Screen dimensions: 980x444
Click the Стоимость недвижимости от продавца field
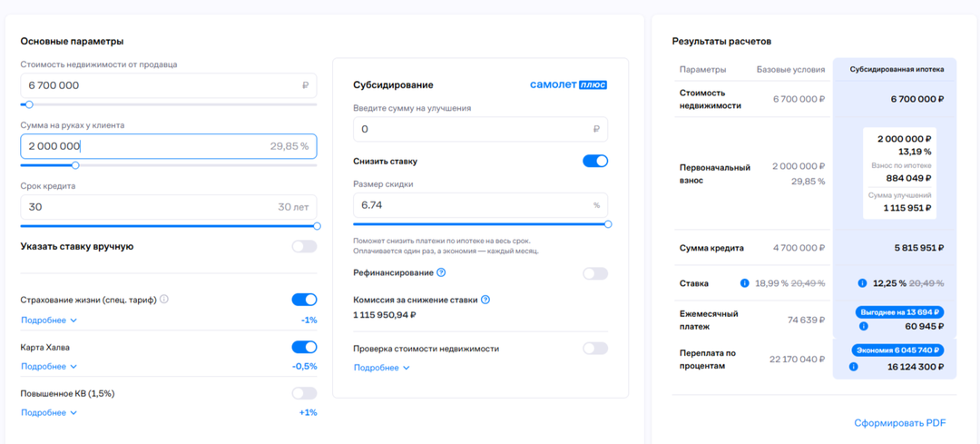(168, 85)
